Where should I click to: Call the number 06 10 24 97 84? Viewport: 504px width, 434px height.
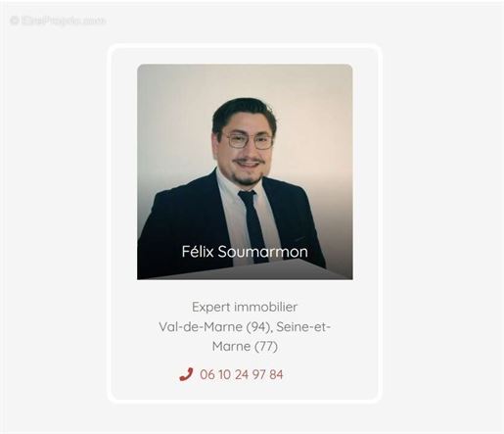click(242, 374)
